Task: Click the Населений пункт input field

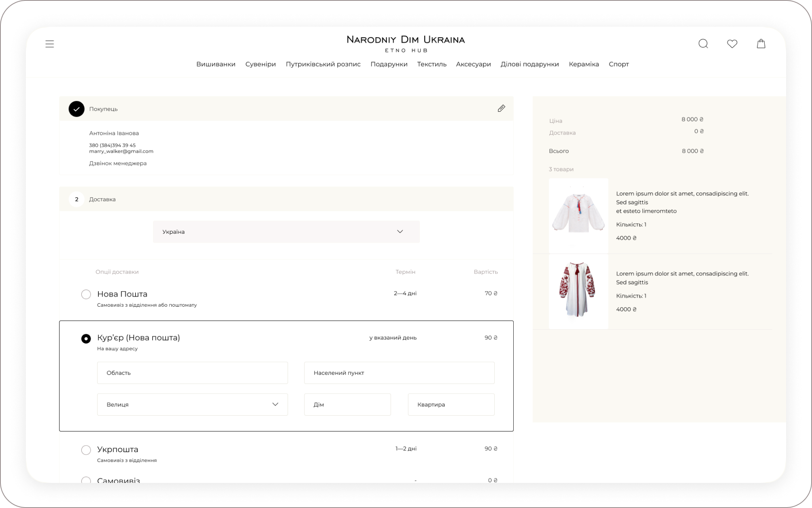Action: [399, 373]
